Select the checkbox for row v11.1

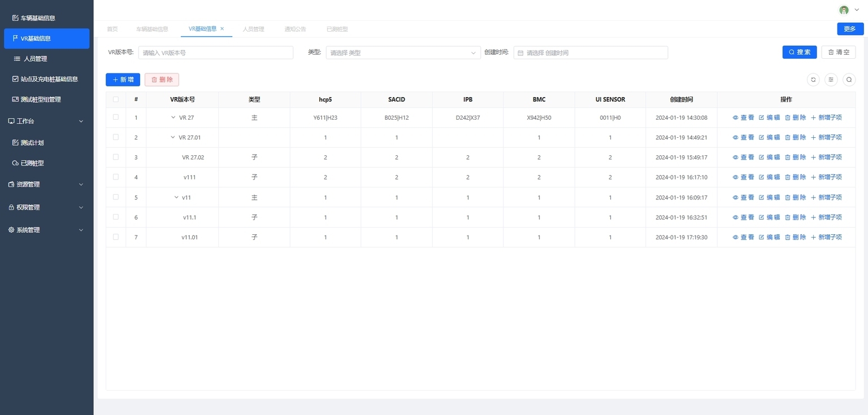point(116,216)
